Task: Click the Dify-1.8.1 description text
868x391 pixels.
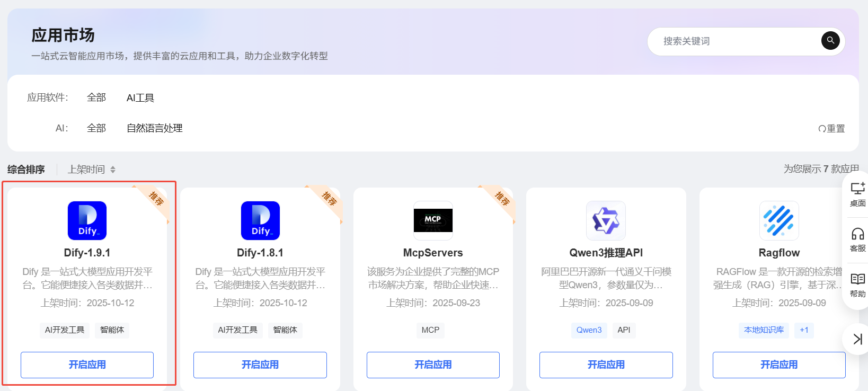Action: point(260,278)
